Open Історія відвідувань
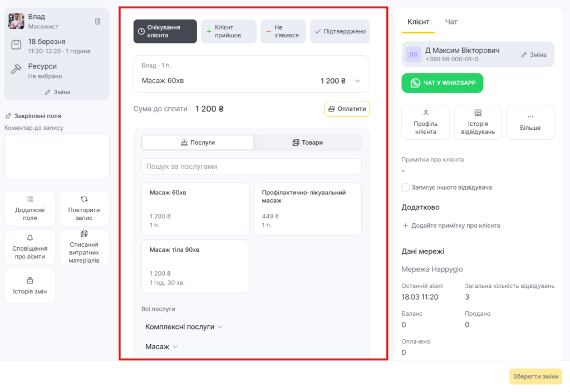This screenshot has width=570, height=392. 478,122
